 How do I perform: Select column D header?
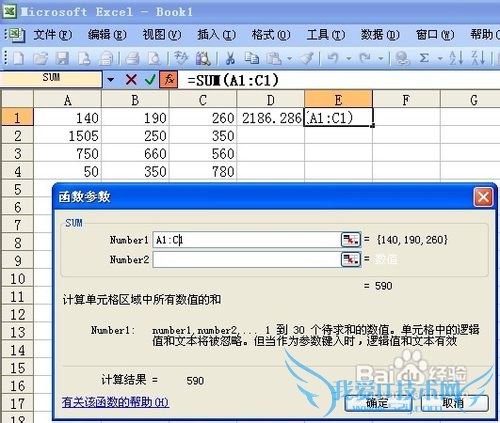pos(271,100)
